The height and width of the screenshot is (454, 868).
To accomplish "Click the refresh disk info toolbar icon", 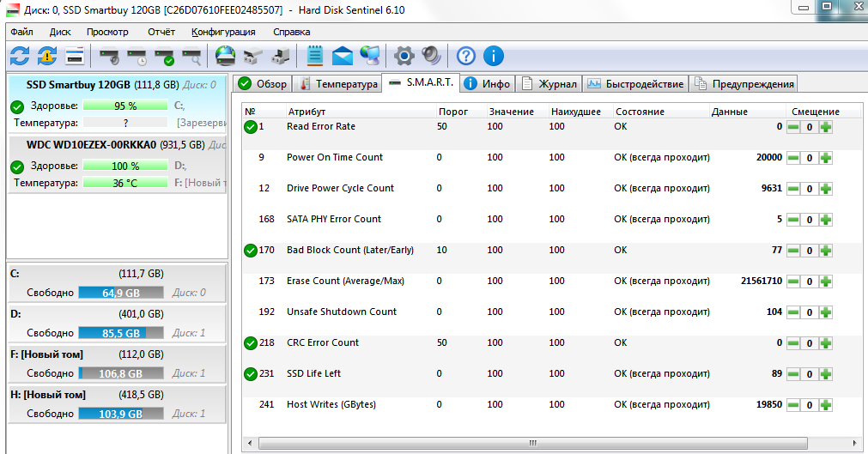I will click(x=19, y=57).
